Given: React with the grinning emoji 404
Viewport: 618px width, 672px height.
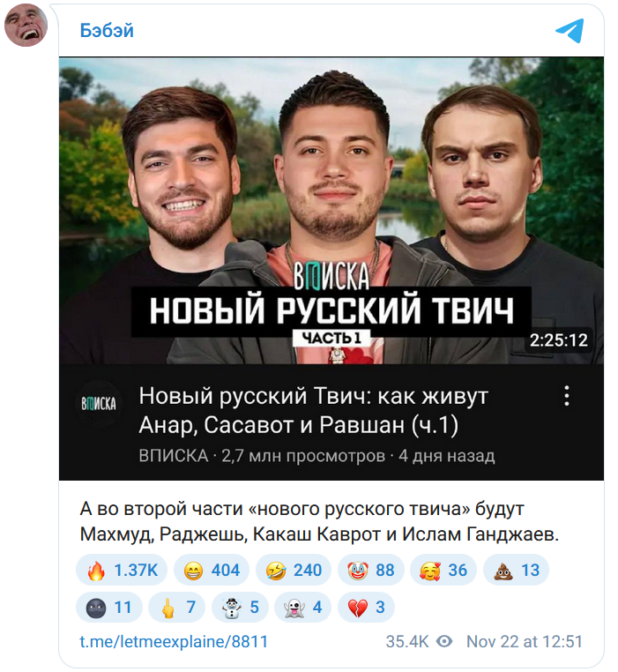Looking at the screenshot, I should [212, 571].
